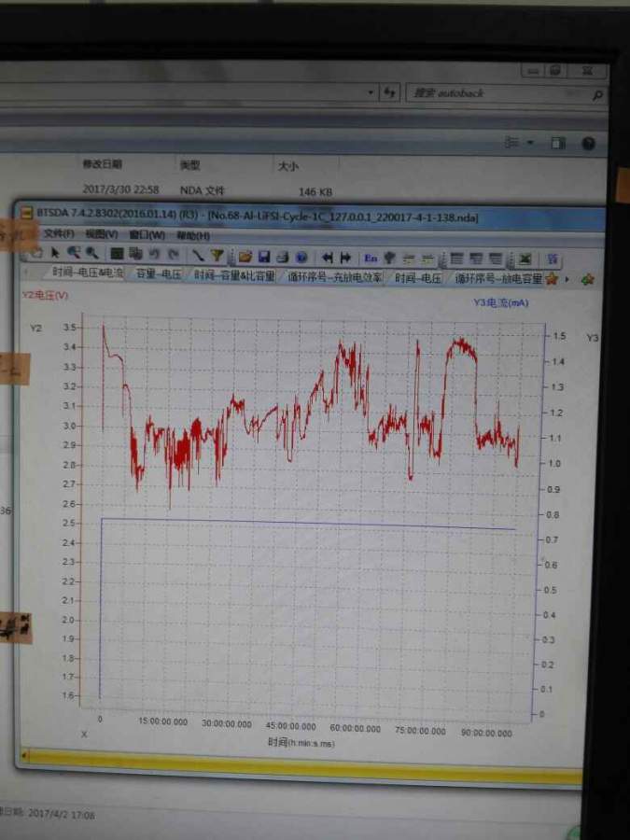Screen dimensions: 630x840
Task: Click the copy chart icon
Action: (135, 253)
